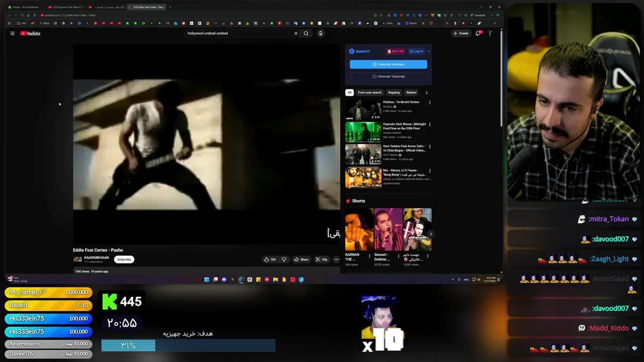Image resolution: width=644 pixels, height=362 pixels.
Task: Open the taskbar clock and date
Action: coord(490,280)
